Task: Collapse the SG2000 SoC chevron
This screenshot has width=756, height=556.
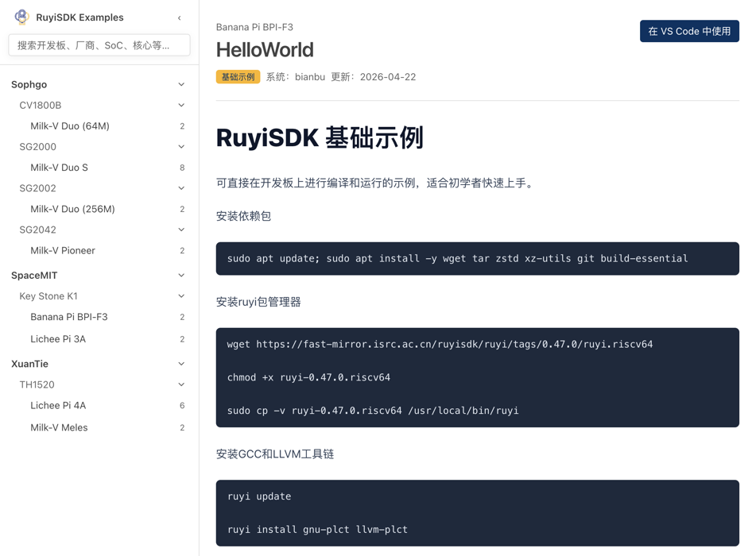Action: (181, 146)
